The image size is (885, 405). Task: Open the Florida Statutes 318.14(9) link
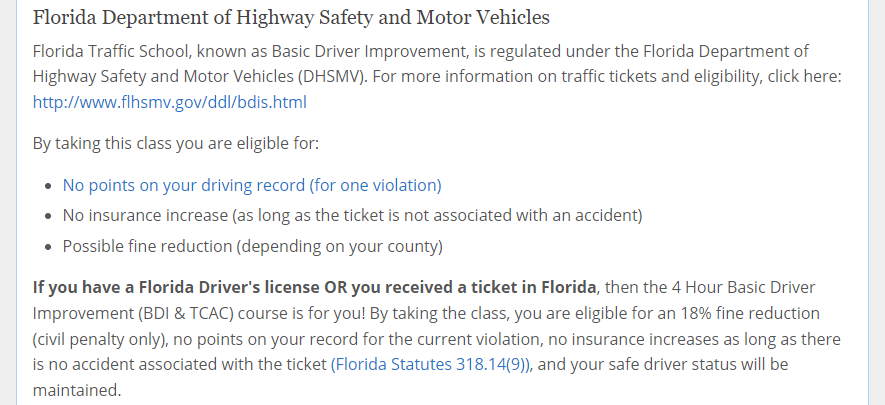click(x=430, y=364)
